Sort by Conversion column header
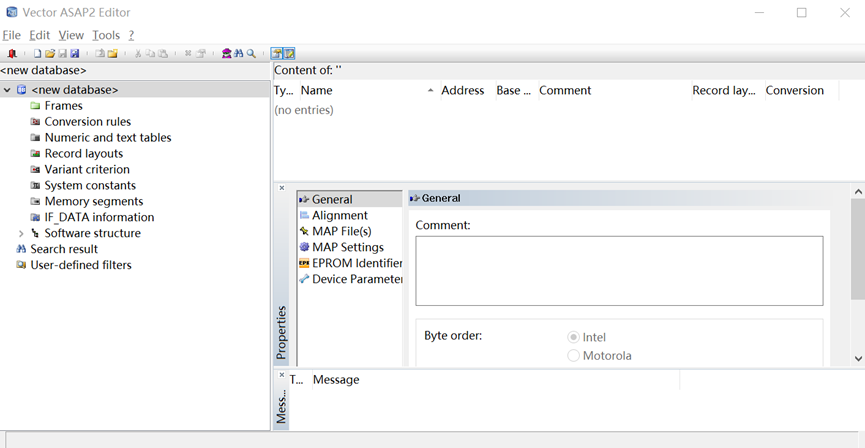The height and width of the screenshot is (448, 865). [801, 90]
